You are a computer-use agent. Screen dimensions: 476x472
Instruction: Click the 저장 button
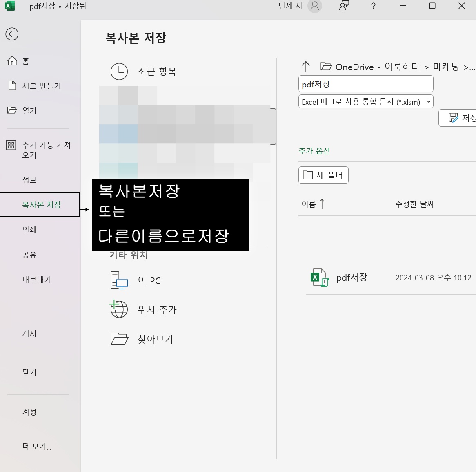click(458, 118)
